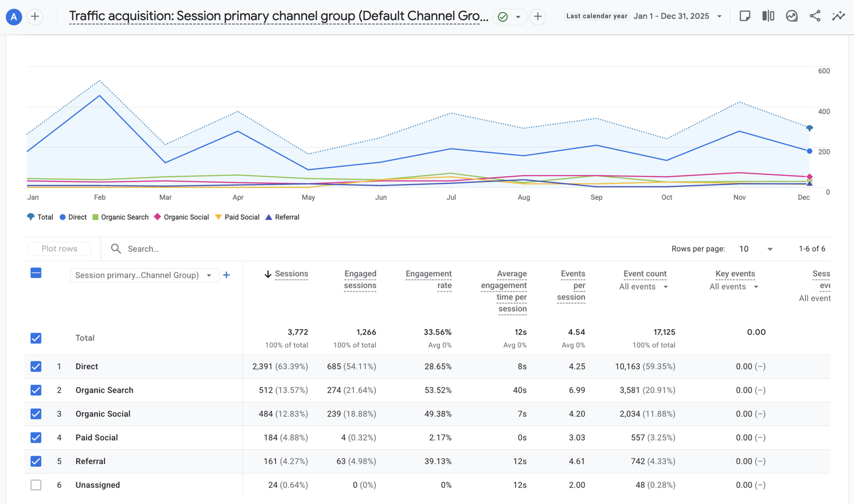The image size is (854, 504).
Task: Expand the Rows per page dropdown
Action: pos(756,249)
